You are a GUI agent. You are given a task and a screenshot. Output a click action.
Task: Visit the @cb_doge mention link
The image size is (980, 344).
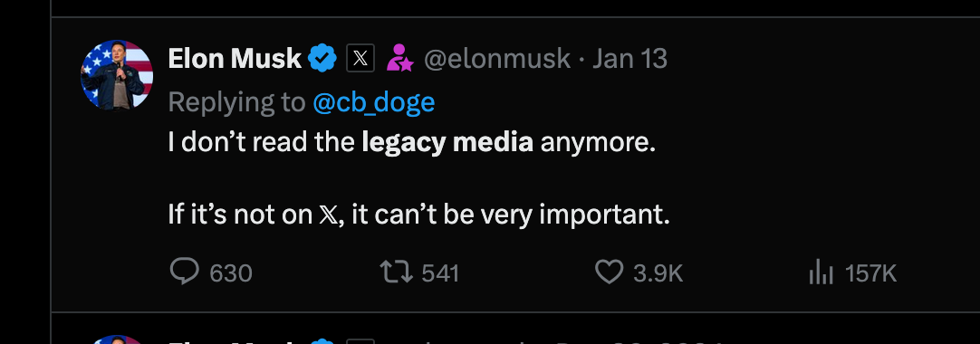[x=374, y=102]
